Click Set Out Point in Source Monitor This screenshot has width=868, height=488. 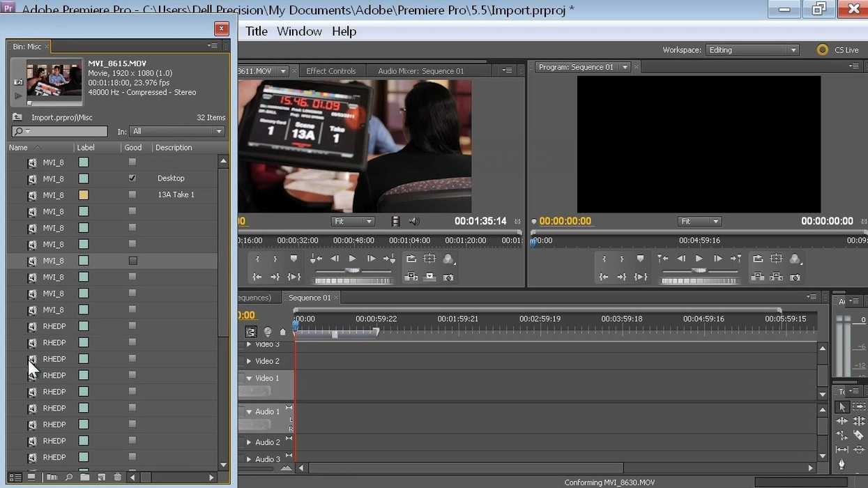point(275,259)
